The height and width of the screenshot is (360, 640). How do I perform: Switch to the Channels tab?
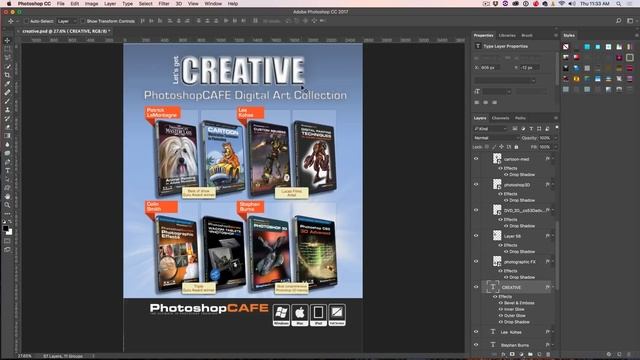(500, 118)
